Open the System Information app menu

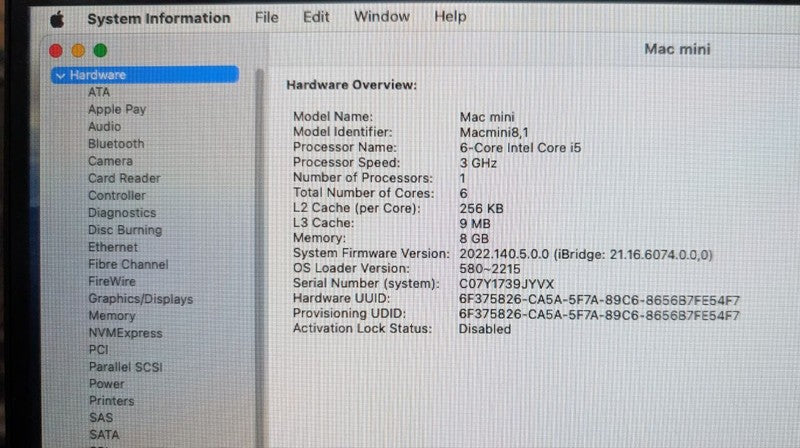158,18
